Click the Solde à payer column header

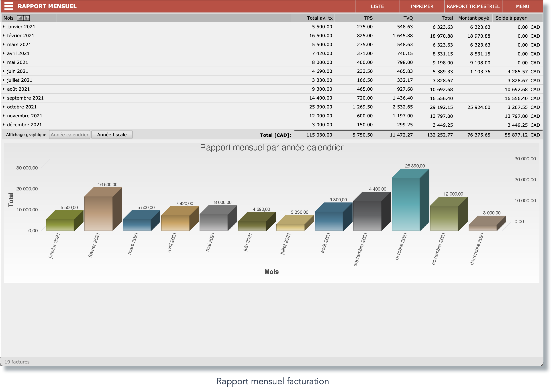coord(511,18)
